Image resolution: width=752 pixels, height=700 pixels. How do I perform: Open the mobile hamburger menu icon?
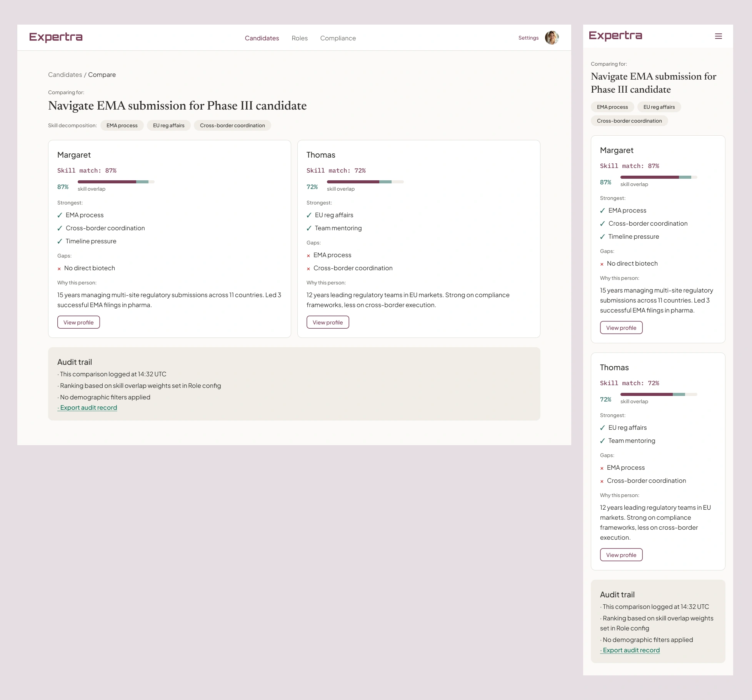click(718, 36)
